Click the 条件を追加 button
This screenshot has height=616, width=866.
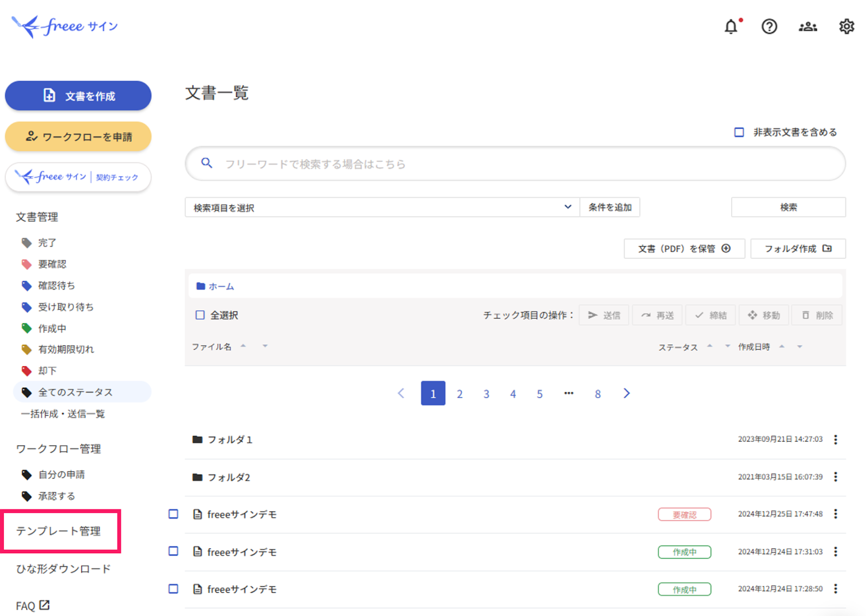coord(610,207)
